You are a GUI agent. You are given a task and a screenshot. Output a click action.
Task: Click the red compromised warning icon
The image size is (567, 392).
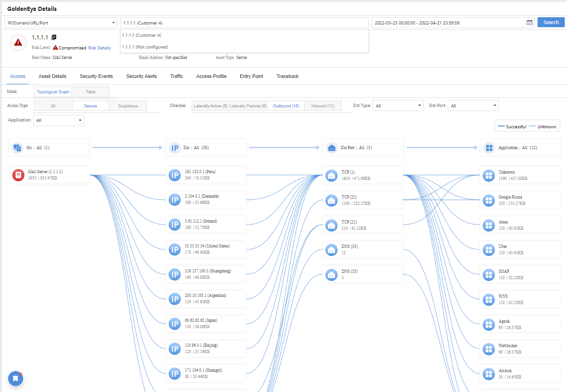click(18, 43)
